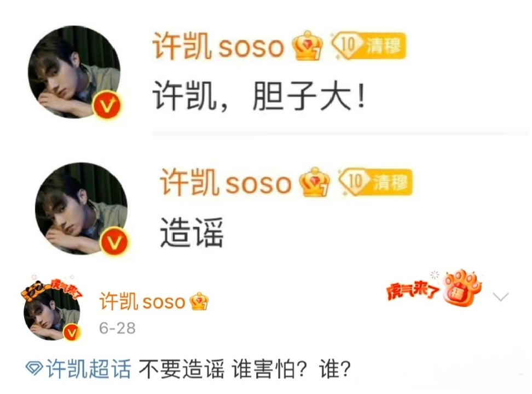Click the crown membership icon in second comment
Viewport: 532px width, 394px height.
[315, 182]
